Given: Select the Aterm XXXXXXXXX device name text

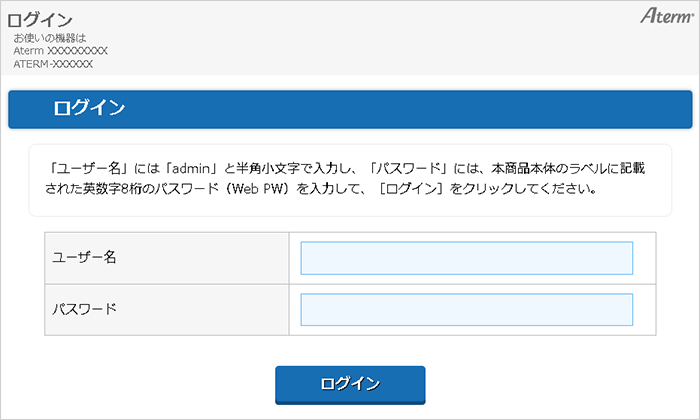Looking at the screenshot, I should click(x=61, y=51).
